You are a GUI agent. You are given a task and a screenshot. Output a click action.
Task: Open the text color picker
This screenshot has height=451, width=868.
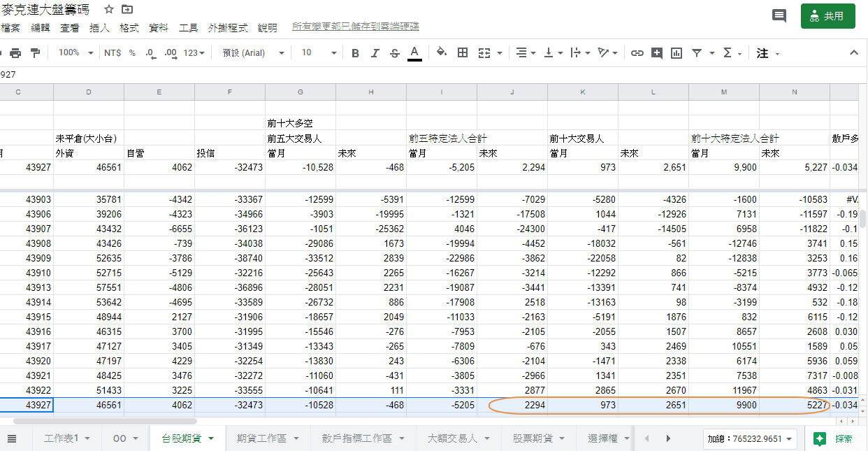point(414,53)
